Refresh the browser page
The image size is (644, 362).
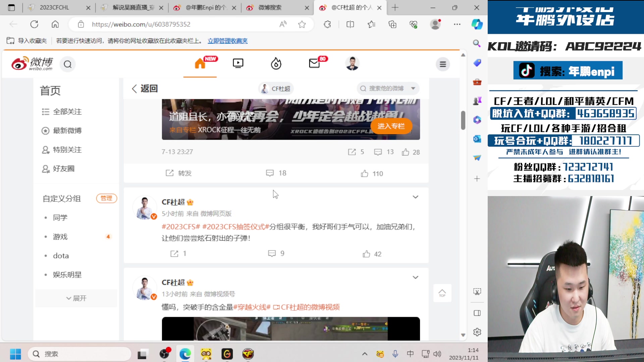34,24
